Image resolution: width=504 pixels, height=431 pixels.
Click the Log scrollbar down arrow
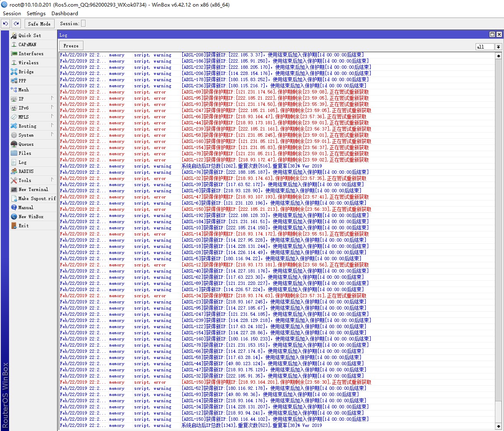click(499, 426)
